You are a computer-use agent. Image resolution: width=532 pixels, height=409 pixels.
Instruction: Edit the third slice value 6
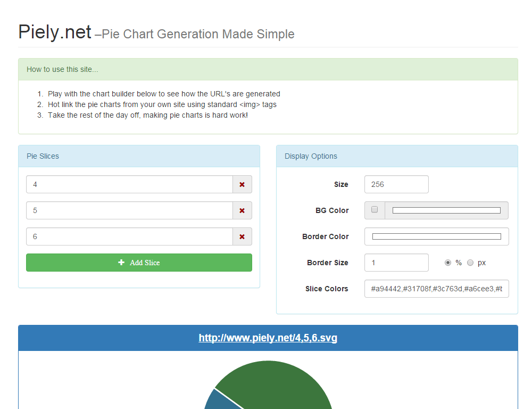[x=130, y=237]
